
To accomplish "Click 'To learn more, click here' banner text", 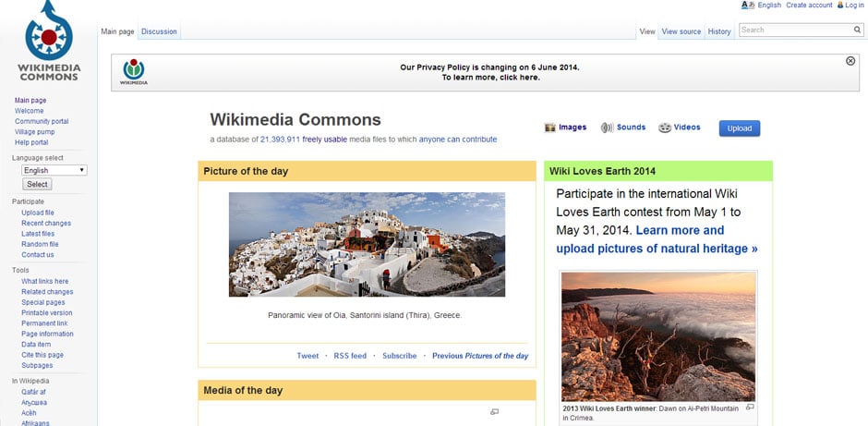I will [x=490, y=78].
